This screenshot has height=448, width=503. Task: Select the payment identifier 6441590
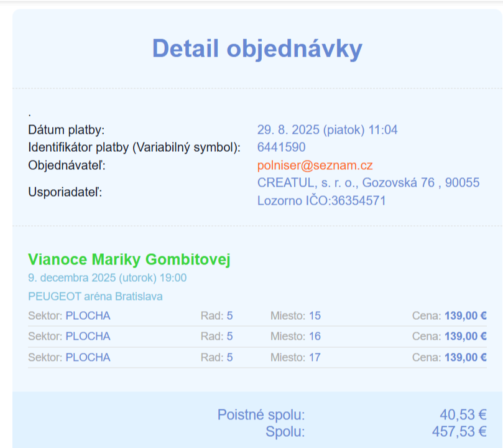point(281,147)
